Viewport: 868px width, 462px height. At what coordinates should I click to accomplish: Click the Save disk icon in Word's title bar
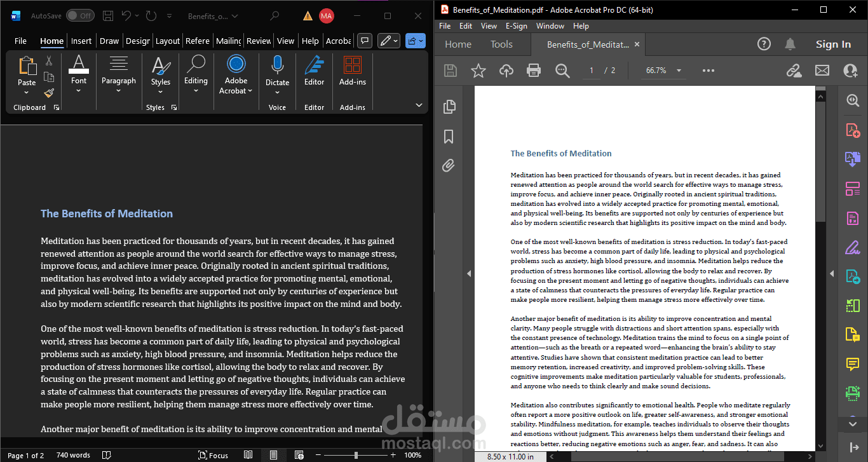click(108, 16)
